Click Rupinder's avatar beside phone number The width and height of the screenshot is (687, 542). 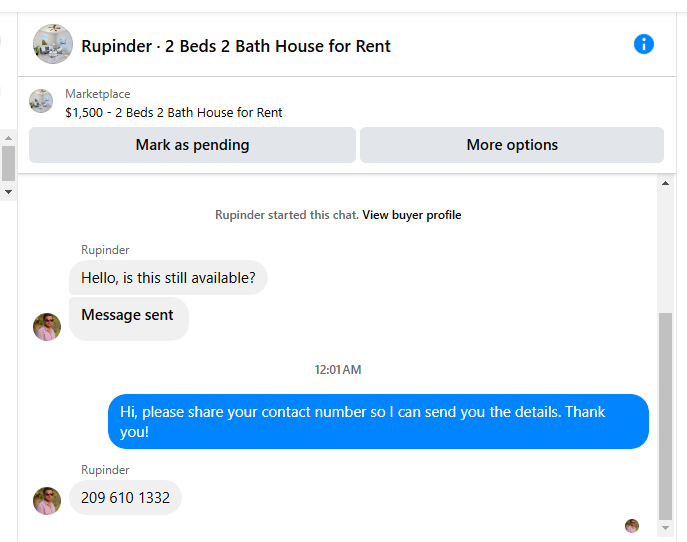coord(47,501)
